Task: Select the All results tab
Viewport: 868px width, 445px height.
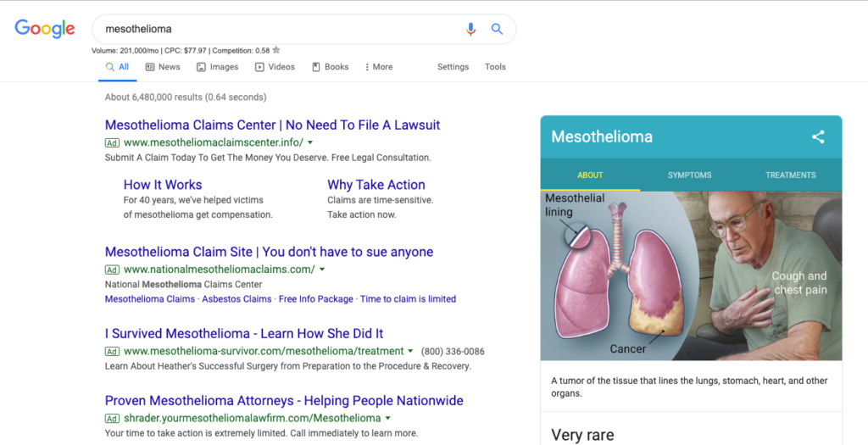Action: click(117, 67)
